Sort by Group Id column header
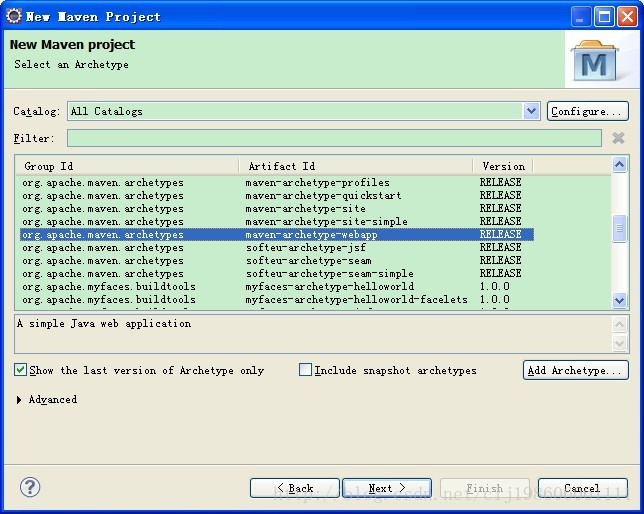Viewport: 644px width, 514px height. 127,166
